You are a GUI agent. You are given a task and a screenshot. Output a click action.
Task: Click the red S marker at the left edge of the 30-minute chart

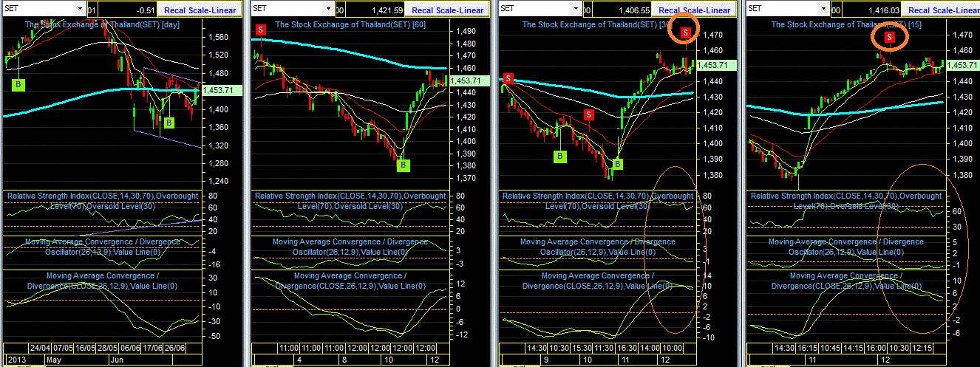point(508,78)
